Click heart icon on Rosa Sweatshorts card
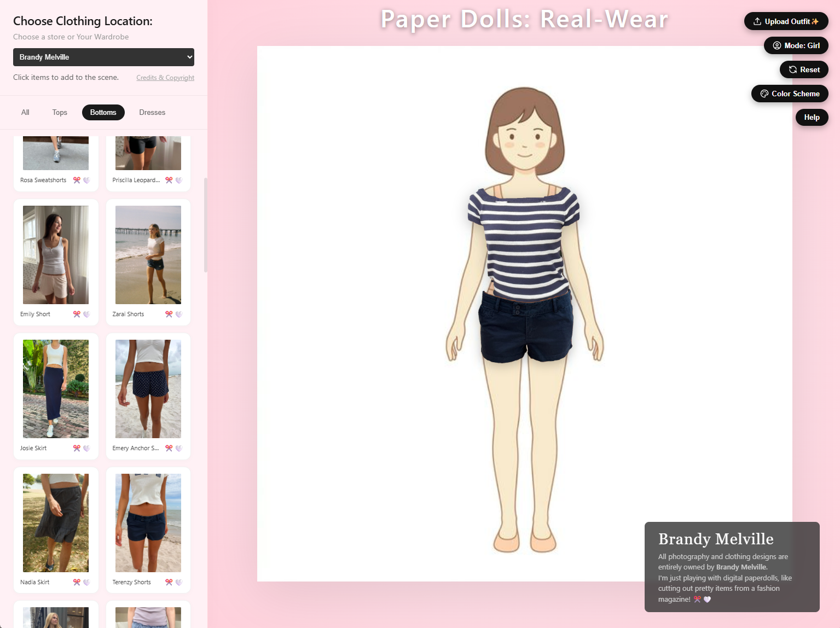This screenshot has width=840, height=628. (86, 180)
